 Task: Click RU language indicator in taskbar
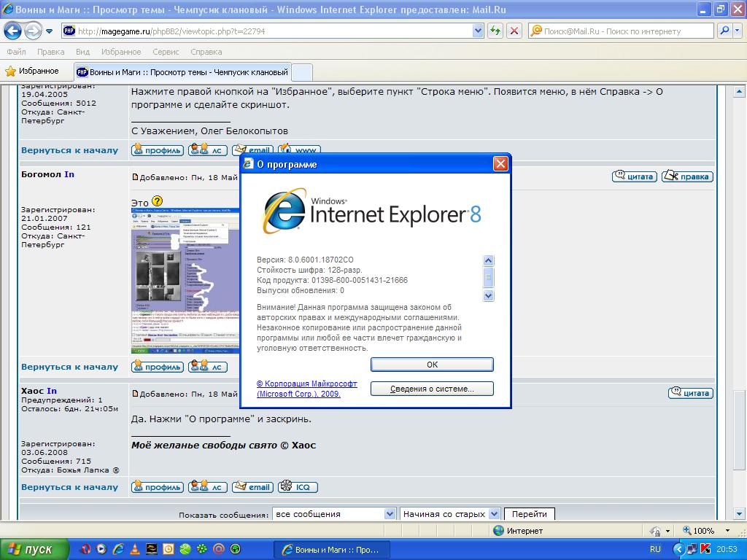coord(656,549)
